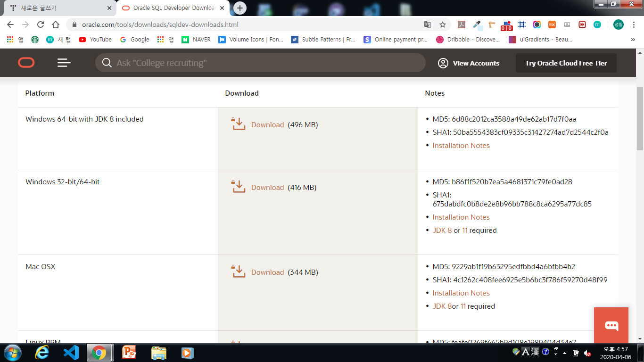Click the taskbar clock showing 4:57
Screen dimensions: 644x362
click(616, 353)
